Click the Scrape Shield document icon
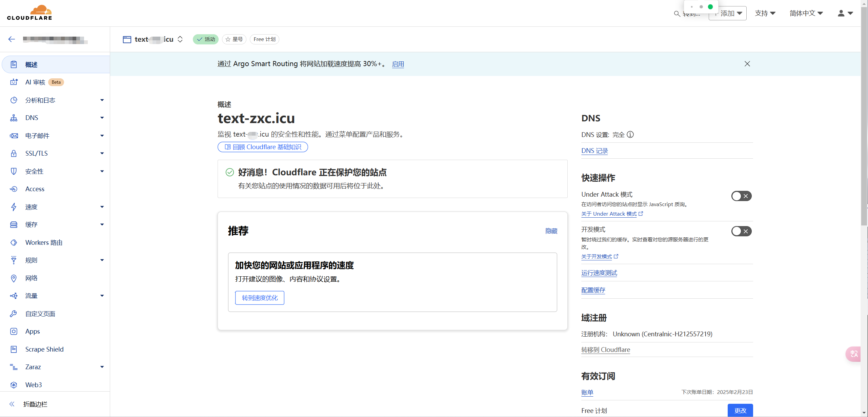The image size is (868, 417). 14,349
